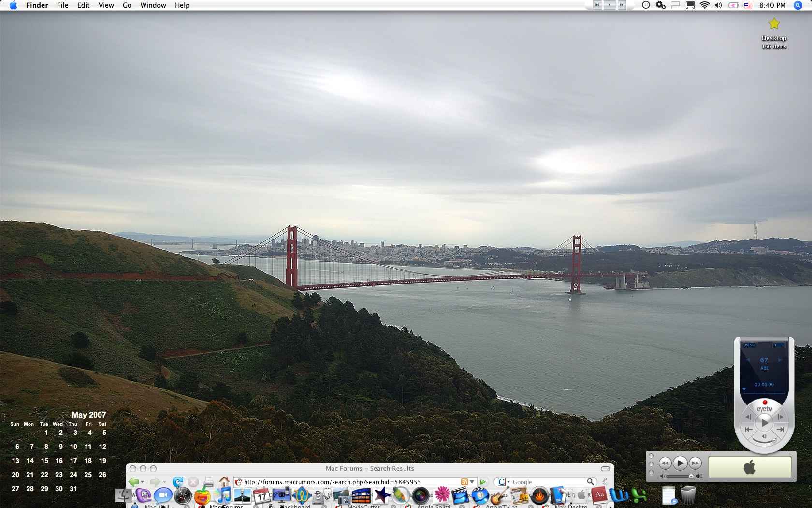Adjust the iTunes controller volume slider
Viewport: 812px width, 508px height.
coord(680,477)
